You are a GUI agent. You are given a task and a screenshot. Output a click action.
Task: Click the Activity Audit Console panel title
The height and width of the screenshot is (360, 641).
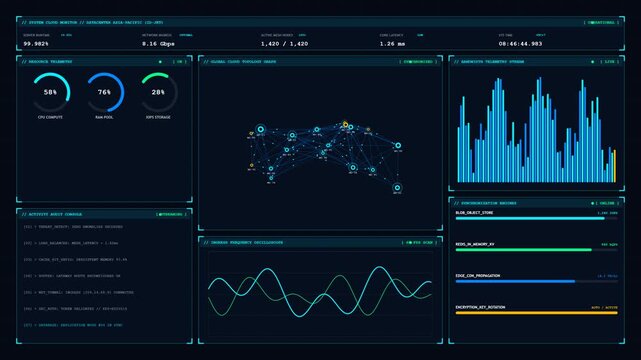click(x=52, y=214)
